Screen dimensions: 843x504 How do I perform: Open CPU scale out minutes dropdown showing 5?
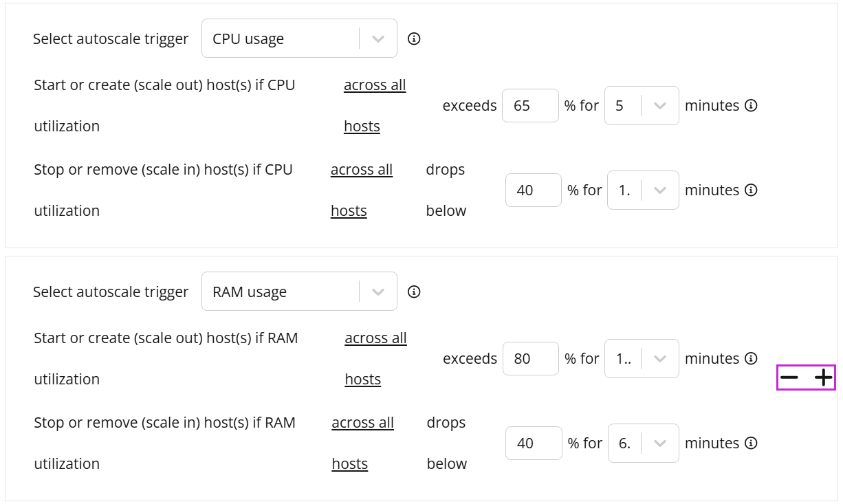642,105
